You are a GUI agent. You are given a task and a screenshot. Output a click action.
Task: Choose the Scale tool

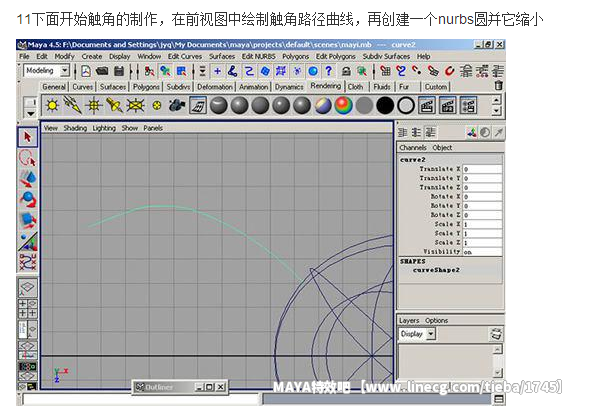[27, 220]
